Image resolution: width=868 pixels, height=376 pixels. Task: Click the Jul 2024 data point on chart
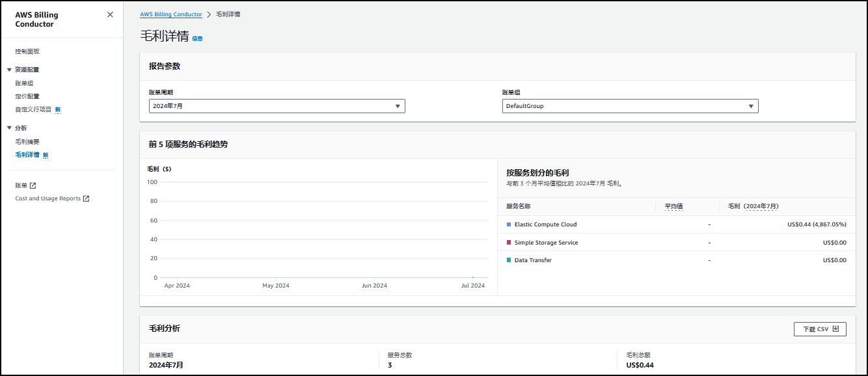click(x=473, y=278)
